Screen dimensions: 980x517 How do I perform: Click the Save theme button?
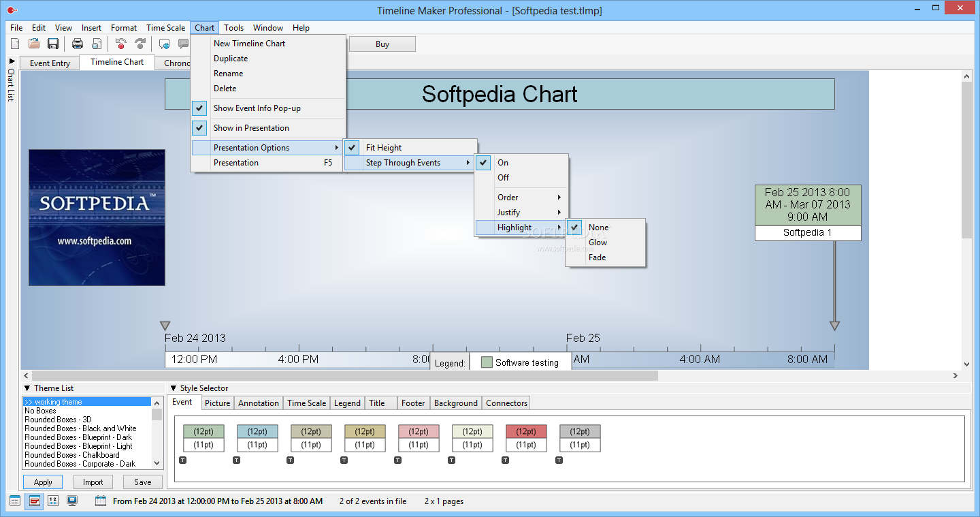pos(143,482)
